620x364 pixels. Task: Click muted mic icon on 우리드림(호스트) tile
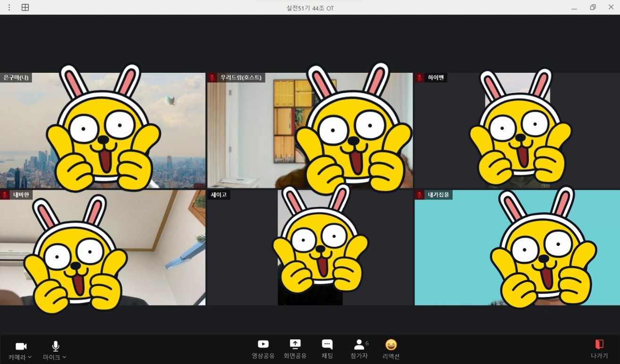click(x=212, y=77)
